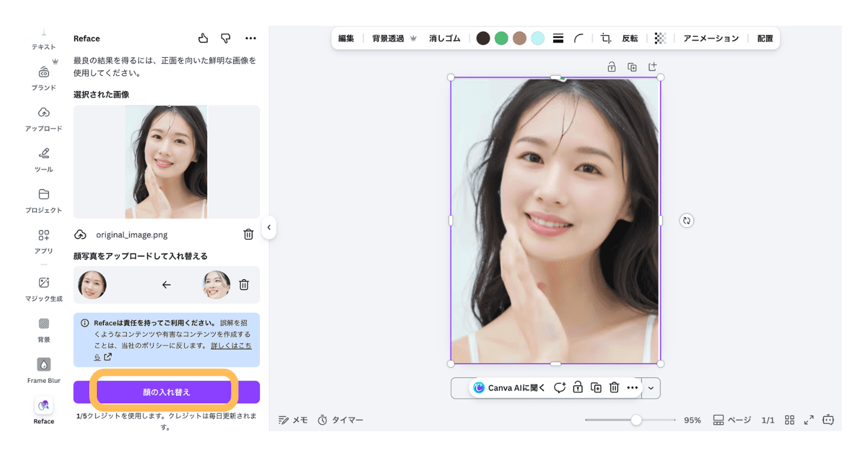This screenshot has height=470, width=868.
Task: Toggle the lock in the floating Canva AI toolbar
Action: tap(577, 387)
